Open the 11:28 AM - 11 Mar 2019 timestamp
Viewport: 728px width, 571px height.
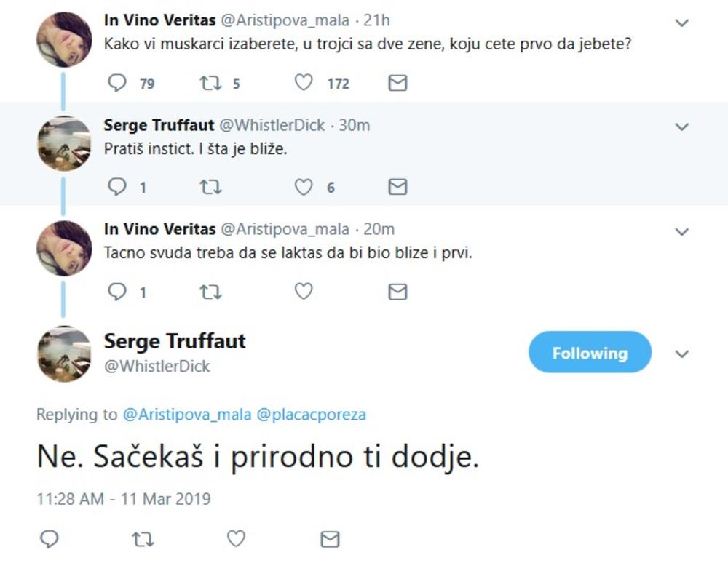point(123,499)
